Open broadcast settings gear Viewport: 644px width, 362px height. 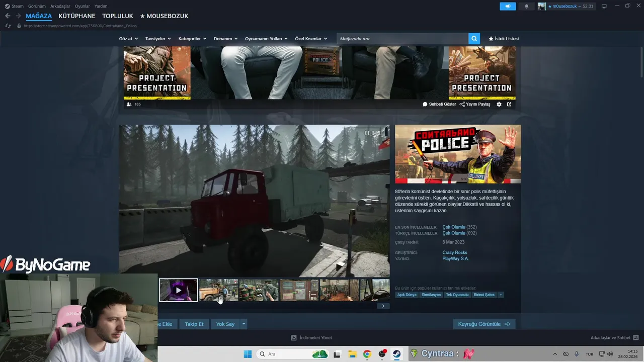coord(499,104)
